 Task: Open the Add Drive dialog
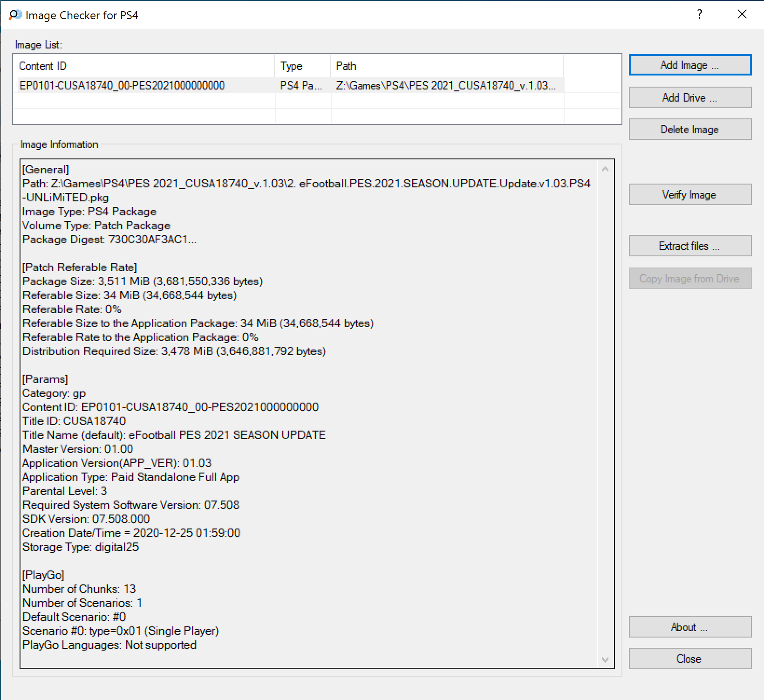tap(689, 98)
